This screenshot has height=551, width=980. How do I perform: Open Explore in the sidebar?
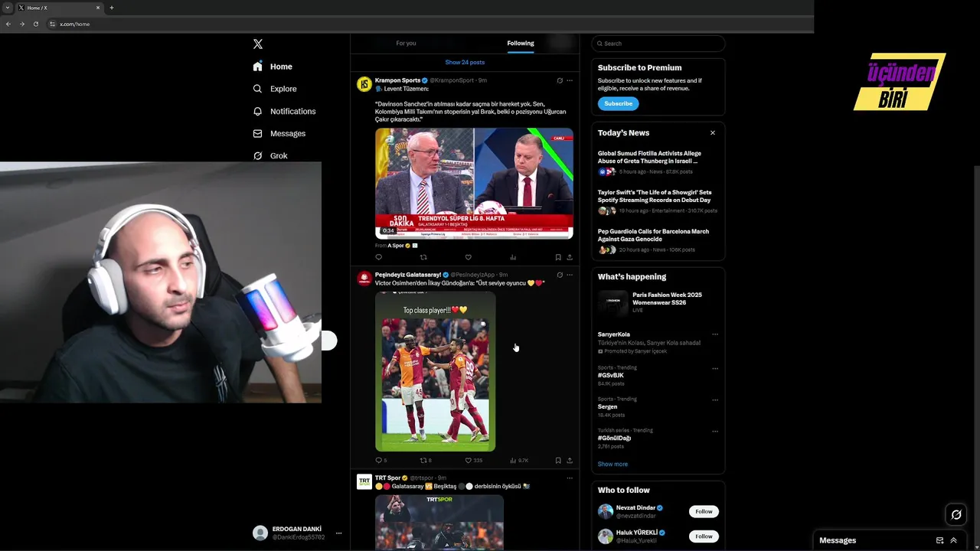[275, 89]
